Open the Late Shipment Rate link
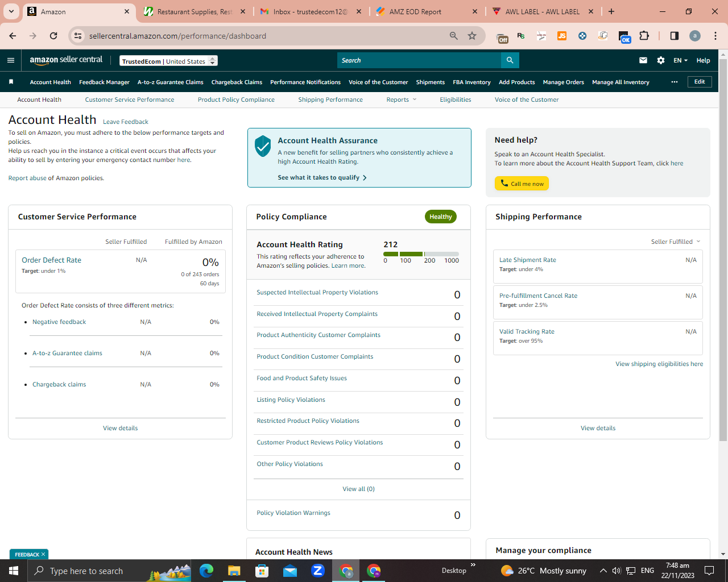 click(x=528, y=260)
